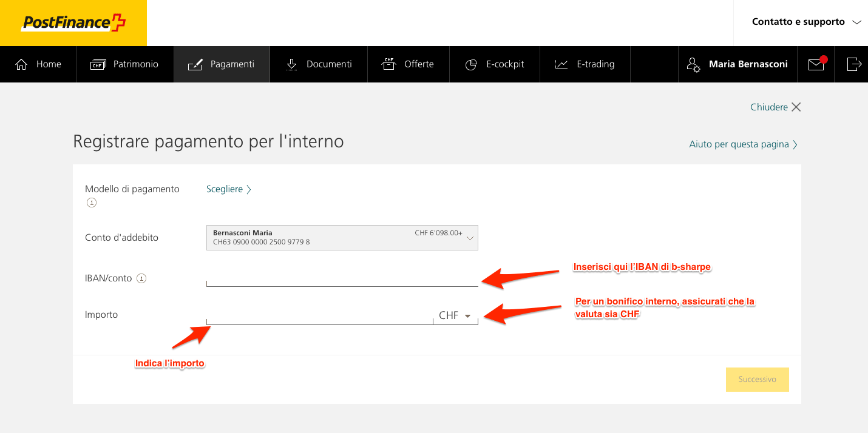Click the Conto d'addebito label
The width and height of the screenshot is (868, 433).
[121, 238]
